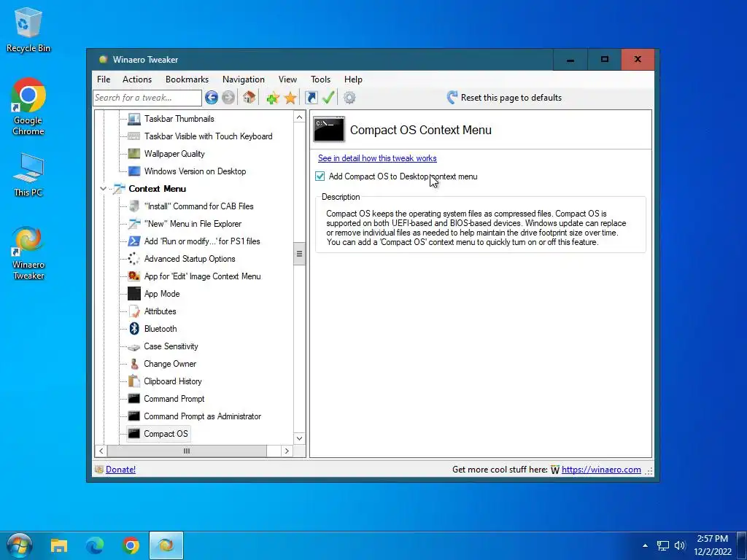Select the Command Prompt tree item
747x560 pixels.
[x=174, y=399]
